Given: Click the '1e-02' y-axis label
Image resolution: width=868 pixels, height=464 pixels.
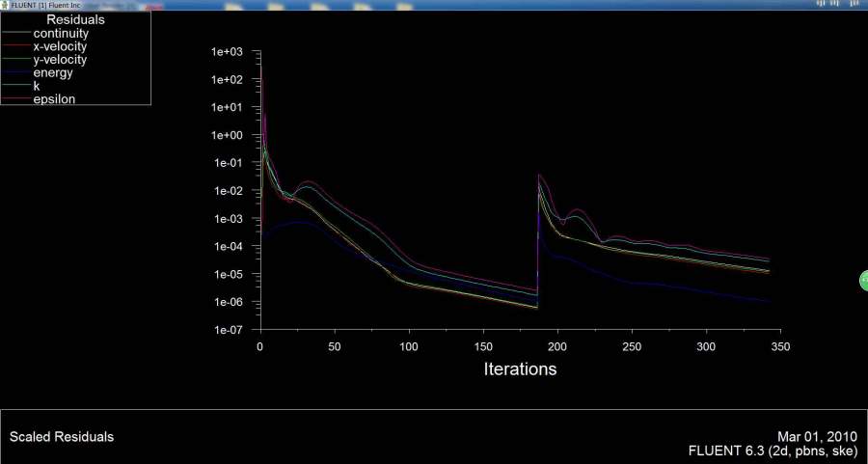Looking at the screenshot, I should coord(228,190).
